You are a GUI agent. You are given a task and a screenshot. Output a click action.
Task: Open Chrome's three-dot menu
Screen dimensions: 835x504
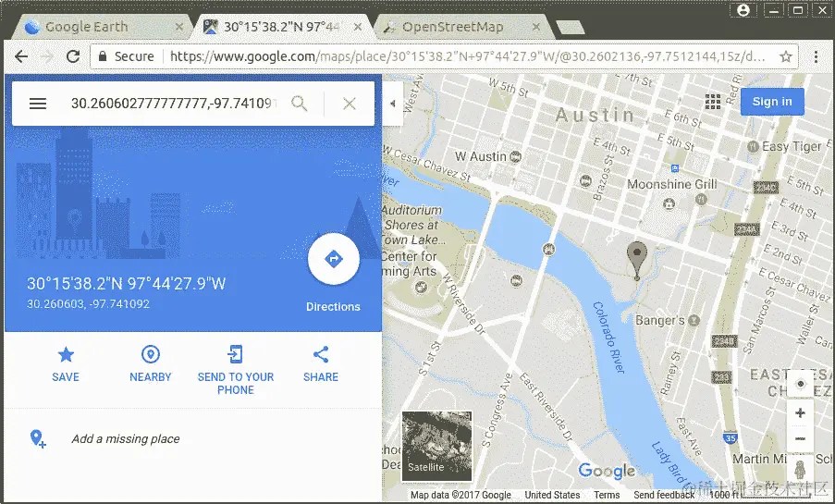pos(816,56)
